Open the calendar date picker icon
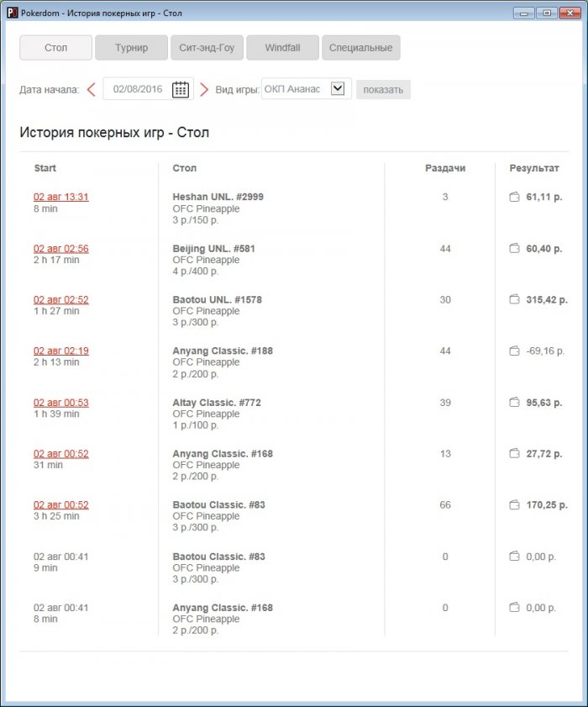Screen dimensions: 588x707 point(181,89)
